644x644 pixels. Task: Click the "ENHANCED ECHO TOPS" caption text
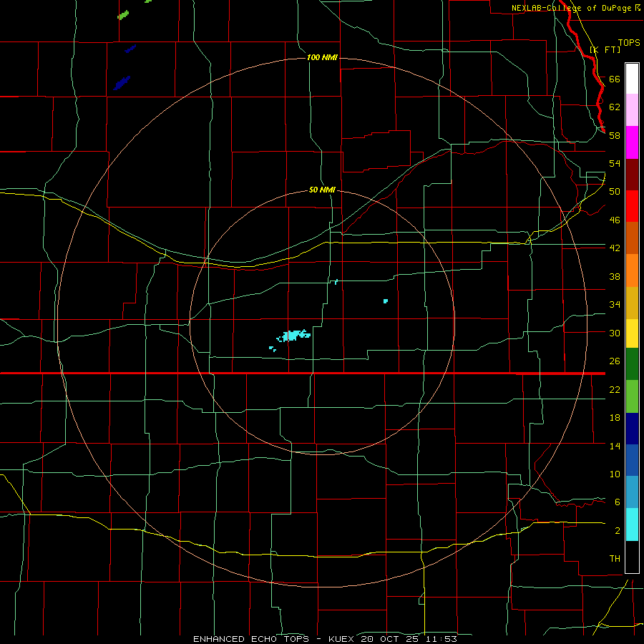251,639
